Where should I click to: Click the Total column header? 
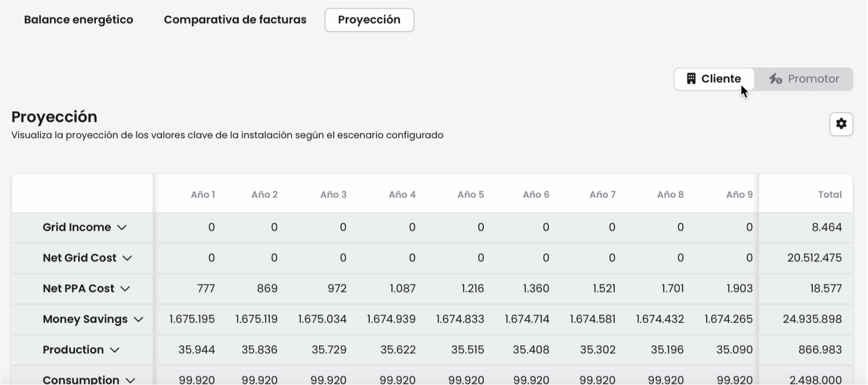point(830,195)
